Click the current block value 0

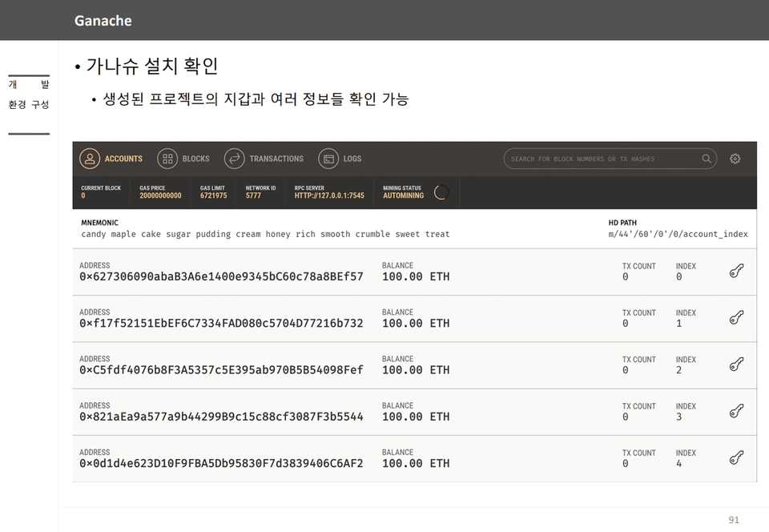pos(83,195)
